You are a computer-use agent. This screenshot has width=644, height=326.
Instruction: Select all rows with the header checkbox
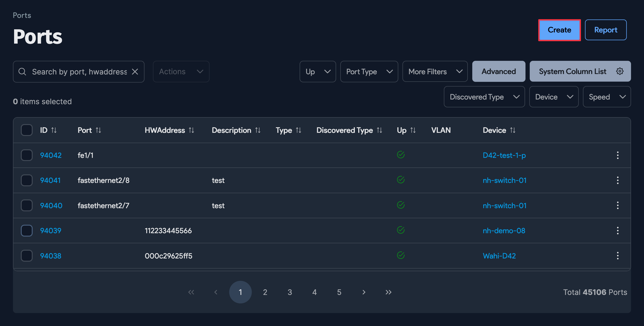(x=27, y=130)
